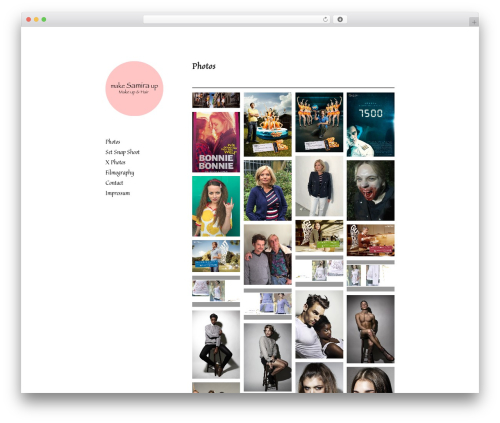Open the 7500 movie poster thumbnail

pos(370,124)
